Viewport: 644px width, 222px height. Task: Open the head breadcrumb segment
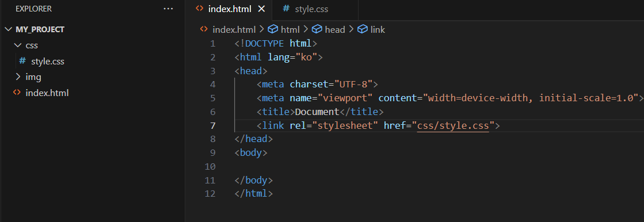(x=335, y=29)
